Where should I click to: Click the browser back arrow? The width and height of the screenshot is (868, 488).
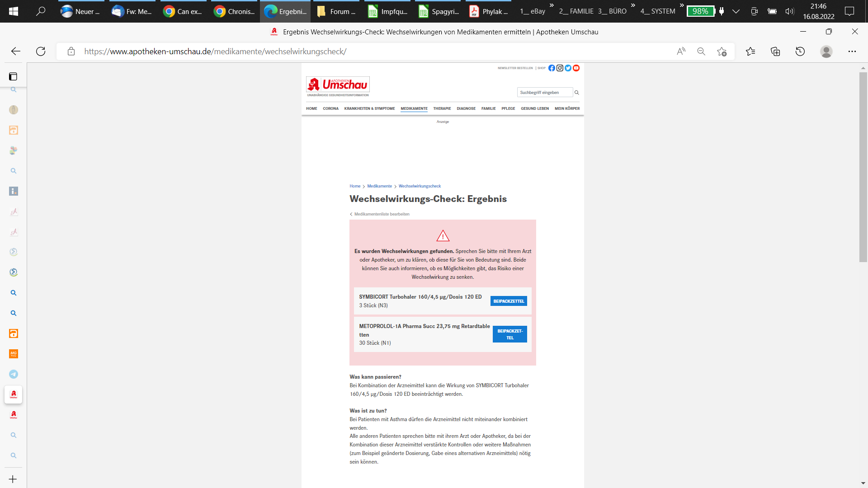[16, 52]
